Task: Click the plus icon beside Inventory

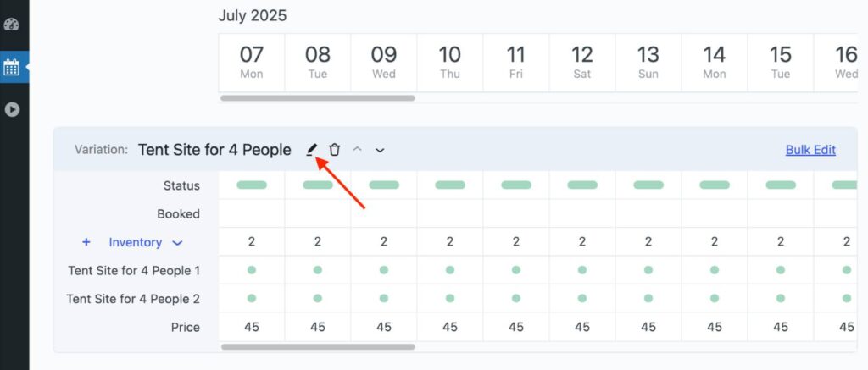Action: pyautogui.click(x=86, y=242)
